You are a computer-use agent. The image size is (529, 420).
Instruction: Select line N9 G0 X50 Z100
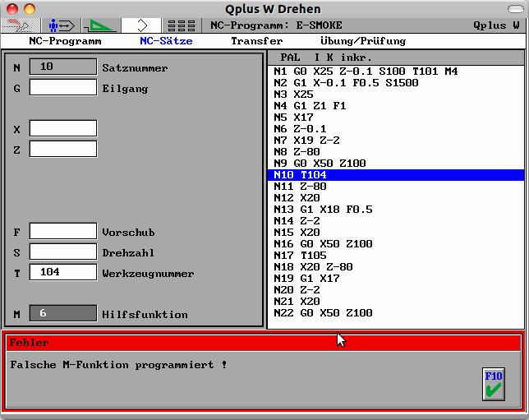click(x=396, y=163)
